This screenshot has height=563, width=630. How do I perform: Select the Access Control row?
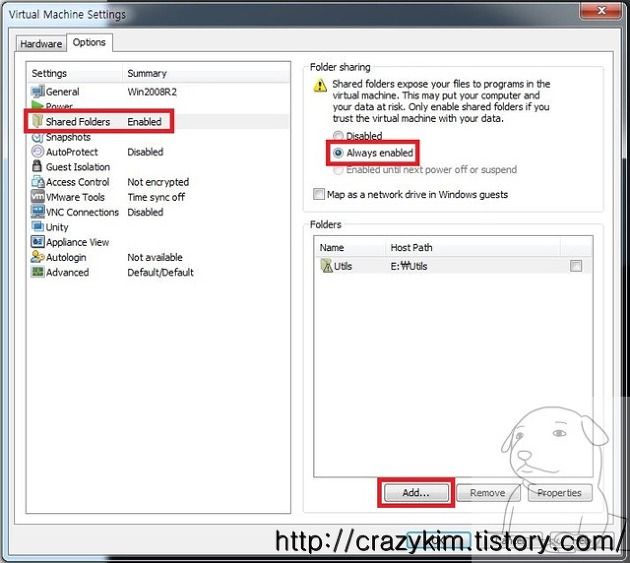pos(159,182)
